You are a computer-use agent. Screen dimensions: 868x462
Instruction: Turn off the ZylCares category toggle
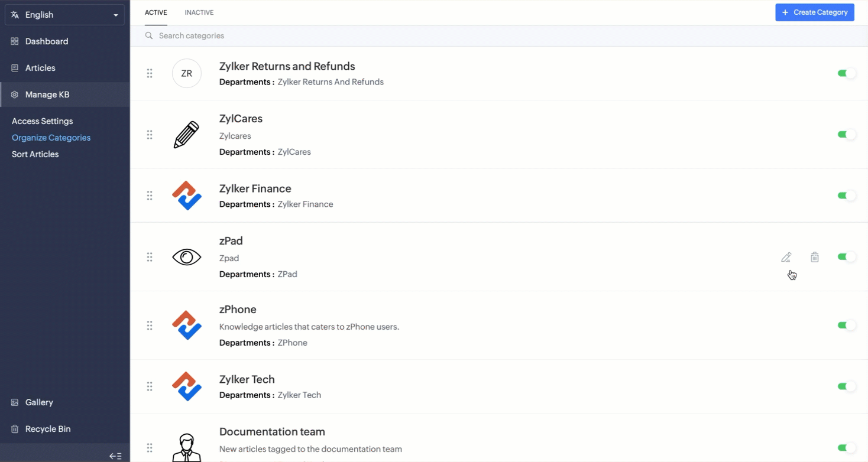846,135
